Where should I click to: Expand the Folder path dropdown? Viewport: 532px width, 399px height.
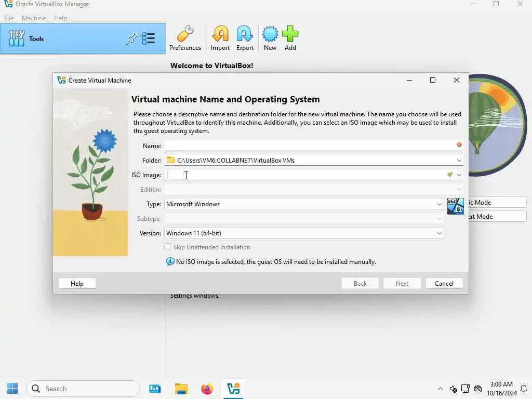pyautogui.click(x=459, y=160)
